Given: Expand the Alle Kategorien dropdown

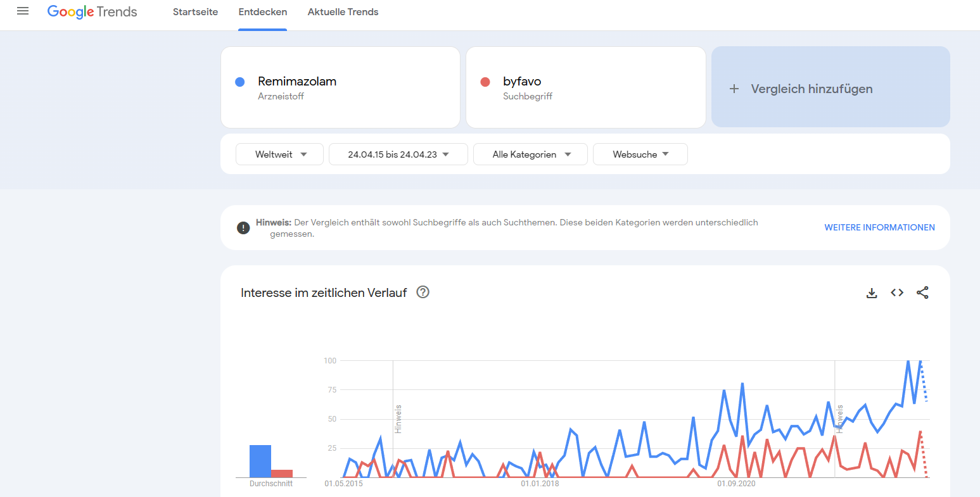Looking at the screenshot, I should [x=530, y=154].
